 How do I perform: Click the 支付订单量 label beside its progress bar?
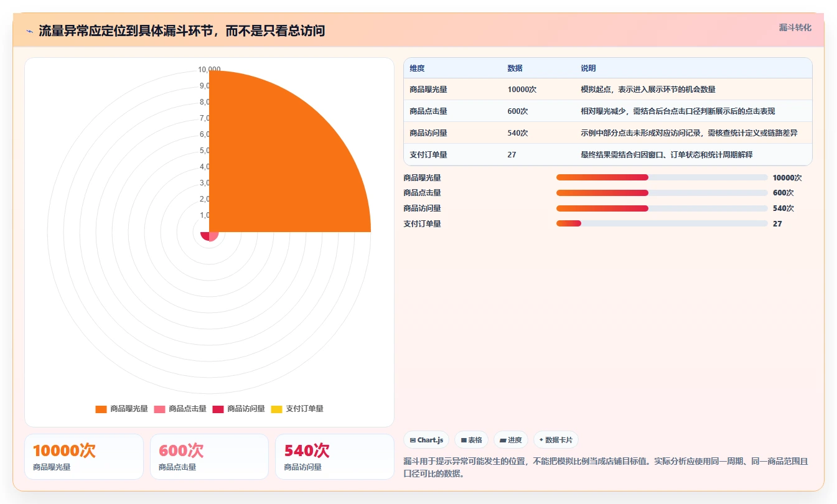pyautogui.click(x=422, y=223)
